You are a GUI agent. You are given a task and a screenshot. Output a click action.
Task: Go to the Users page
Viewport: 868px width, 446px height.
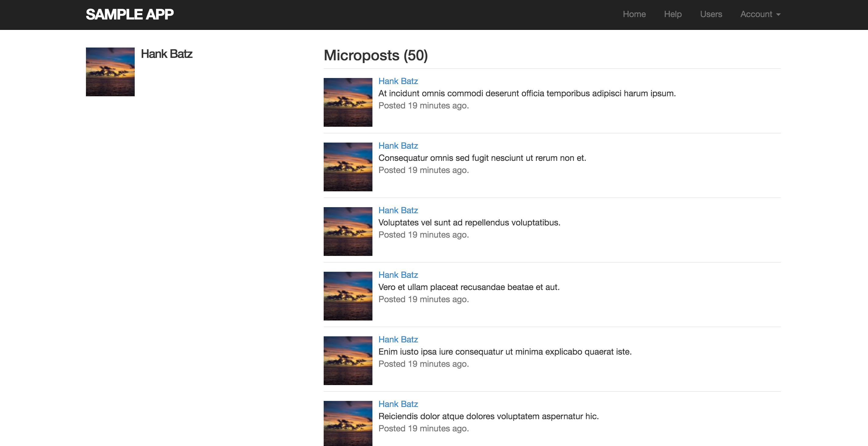click(x=711, y=14)
